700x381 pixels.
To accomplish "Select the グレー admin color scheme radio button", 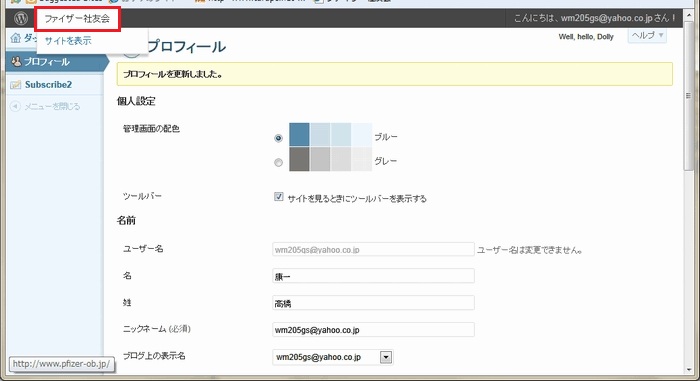I will pos(279,162).
